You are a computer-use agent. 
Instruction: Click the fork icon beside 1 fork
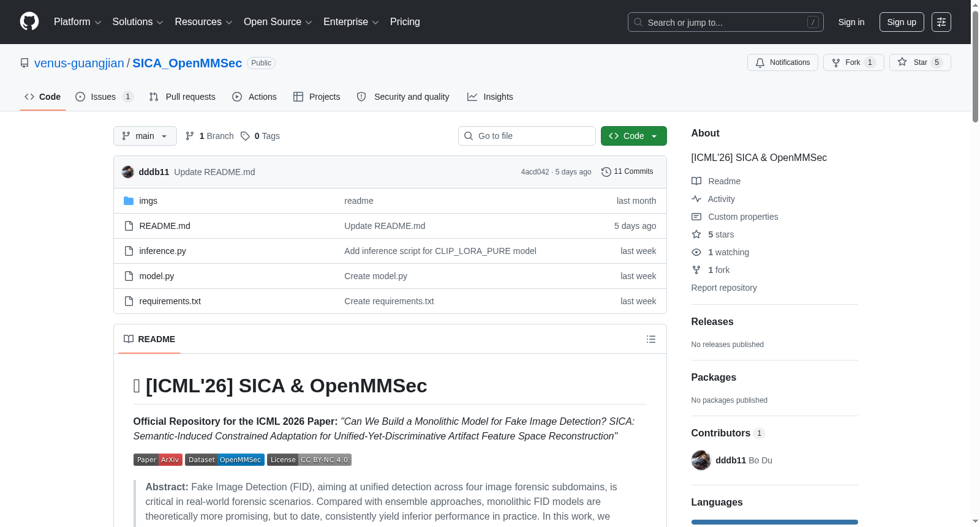click(x=696, y=270)
